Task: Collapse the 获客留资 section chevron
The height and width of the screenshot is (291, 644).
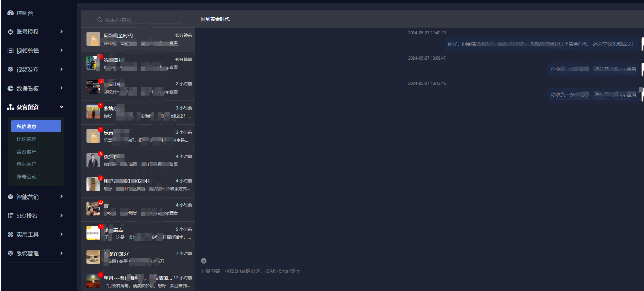Action: (x=62, y=107)
